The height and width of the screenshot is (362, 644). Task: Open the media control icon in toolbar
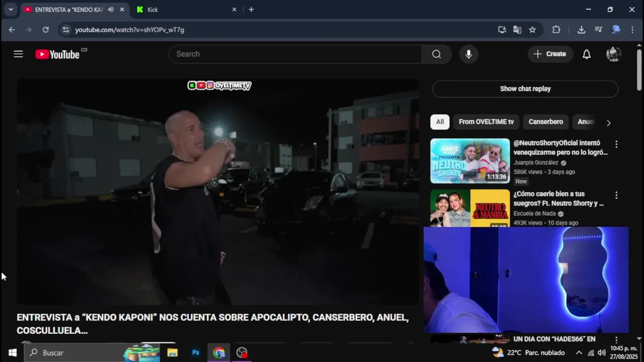pos(598,30)
